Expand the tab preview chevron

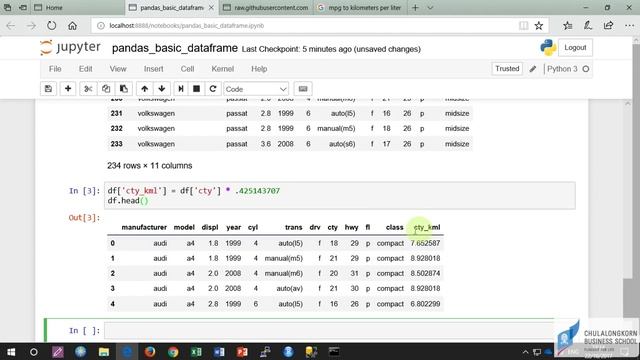(x=430, y=7)
